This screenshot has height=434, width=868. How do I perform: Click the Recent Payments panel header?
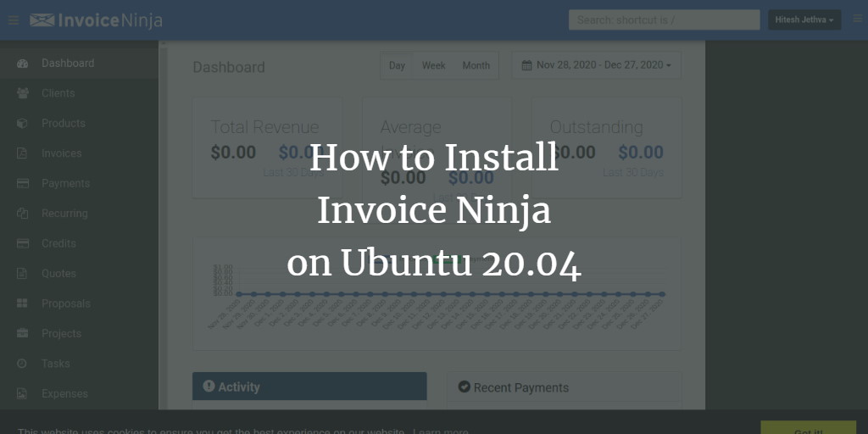tap(564, 387)
